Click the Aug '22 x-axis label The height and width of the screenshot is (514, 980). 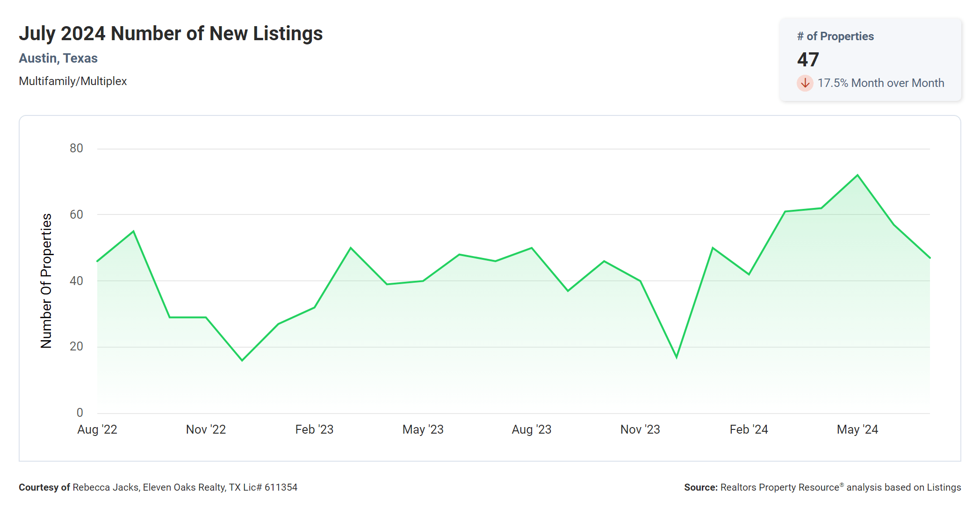coord(97,429)
